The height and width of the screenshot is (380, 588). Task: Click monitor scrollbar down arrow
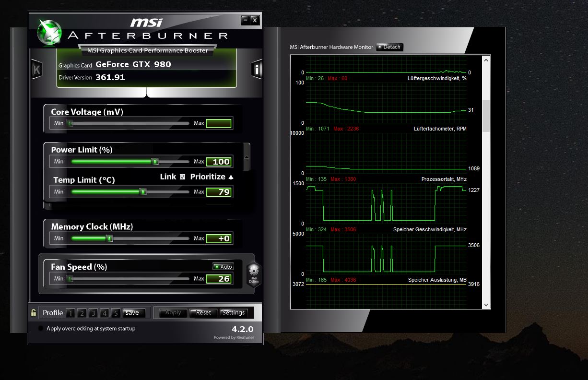tap(486, 305)
